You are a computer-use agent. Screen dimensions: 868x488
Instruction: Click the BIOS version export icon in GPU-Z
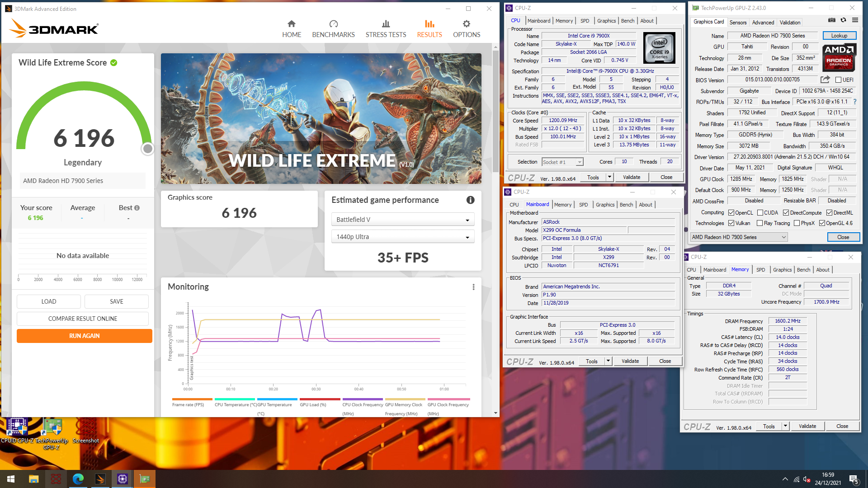coord(825,80)
